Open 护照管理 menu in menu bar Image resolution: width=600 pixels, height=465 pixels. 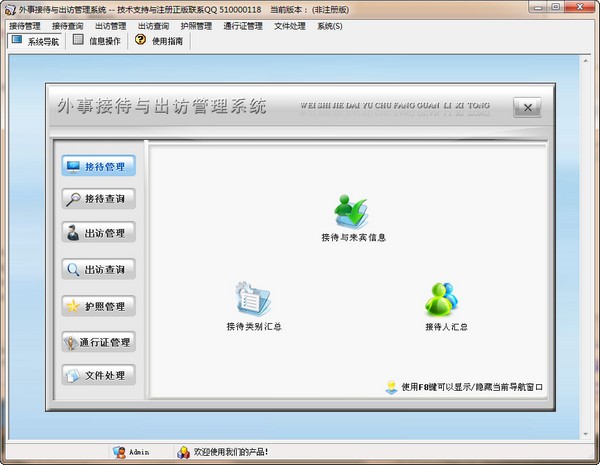tap(196, 26)
